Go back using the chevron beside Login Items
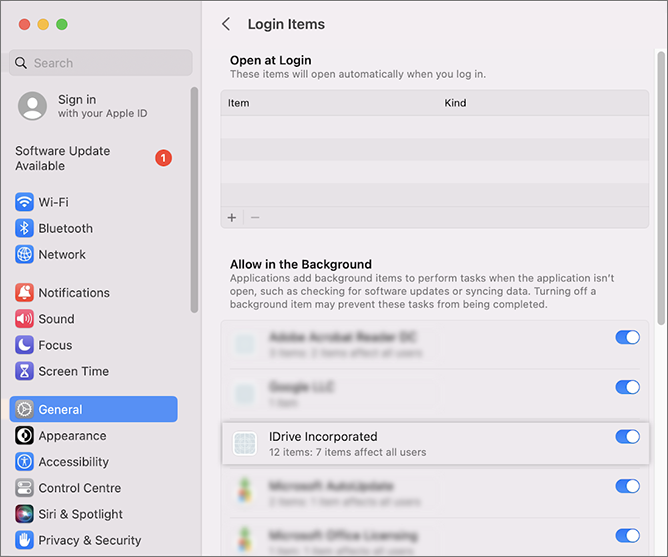Viewport: 668px width, 557px height. point(226,24)
